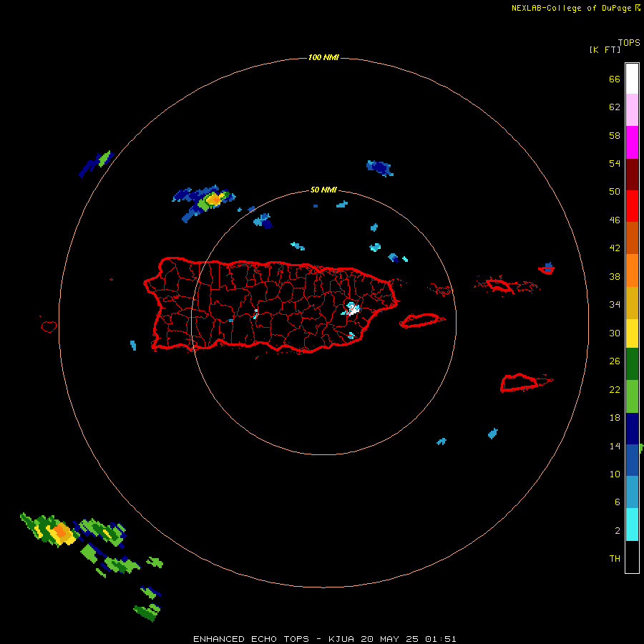This screenshot has width=644, height=644.
Task: Click the "20 MAY 25" date text
Action: pyautogui.click(x=390, y=639)
